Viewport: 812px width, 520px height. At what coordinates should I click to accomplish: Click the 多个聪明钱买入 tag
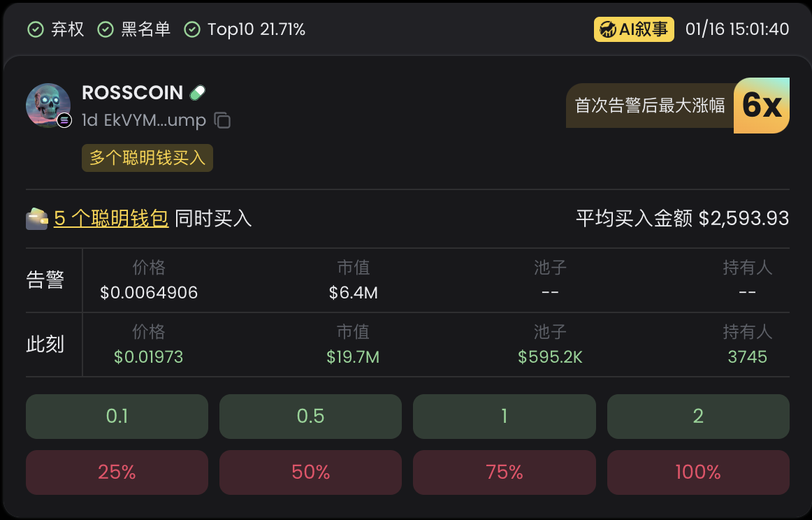[147, 158]
